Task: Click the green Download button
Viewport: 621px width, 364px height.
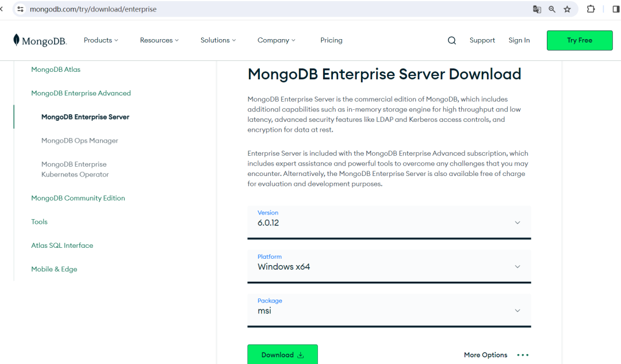Action: [x=282, y=354]
